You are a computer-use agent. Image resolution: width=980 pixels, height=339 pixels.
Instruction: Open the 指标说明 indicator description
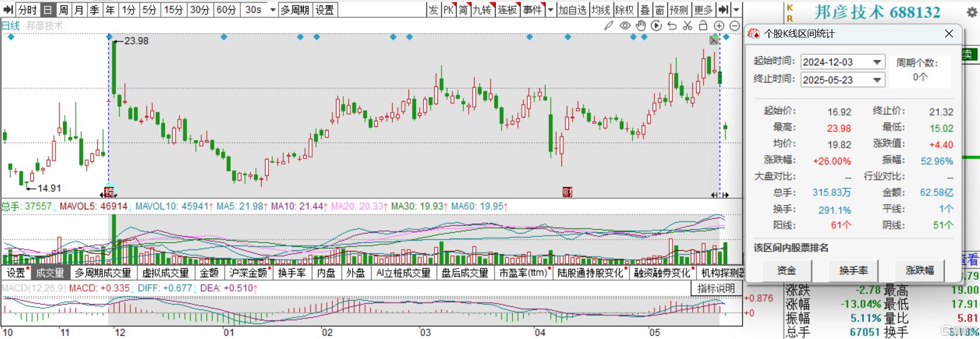click(x=716, y=289)
